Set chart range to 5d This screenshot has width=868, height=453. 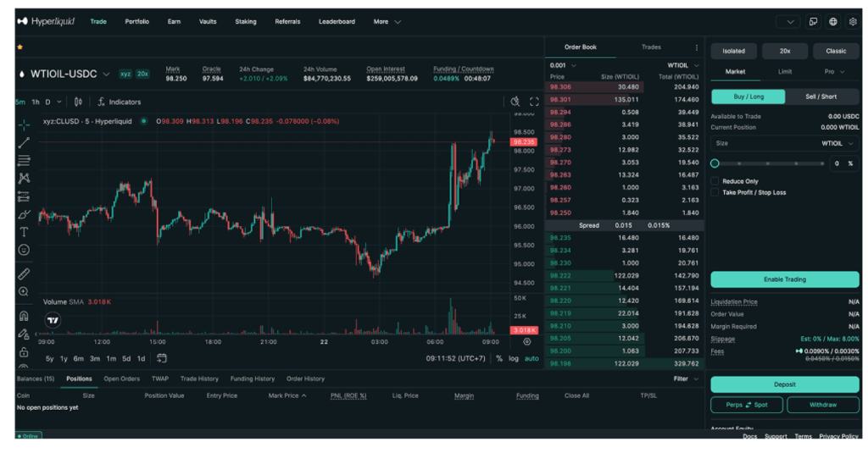click(126, 358)
